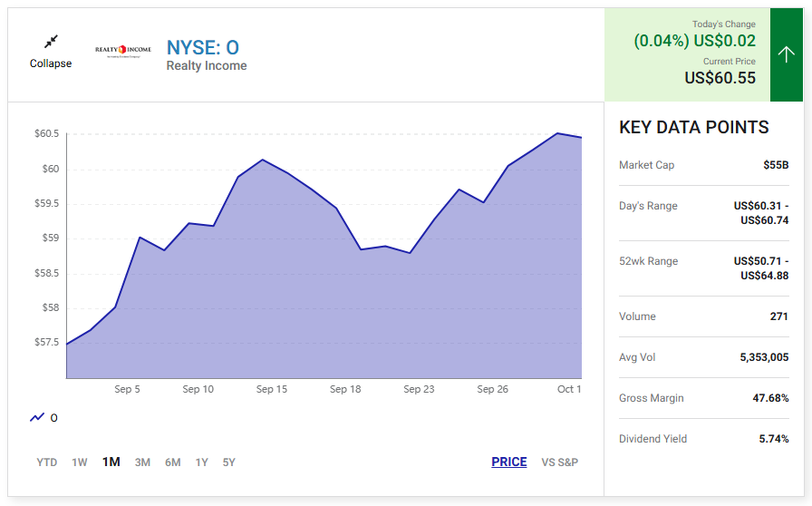Select the YTD time range

point(46,462)
